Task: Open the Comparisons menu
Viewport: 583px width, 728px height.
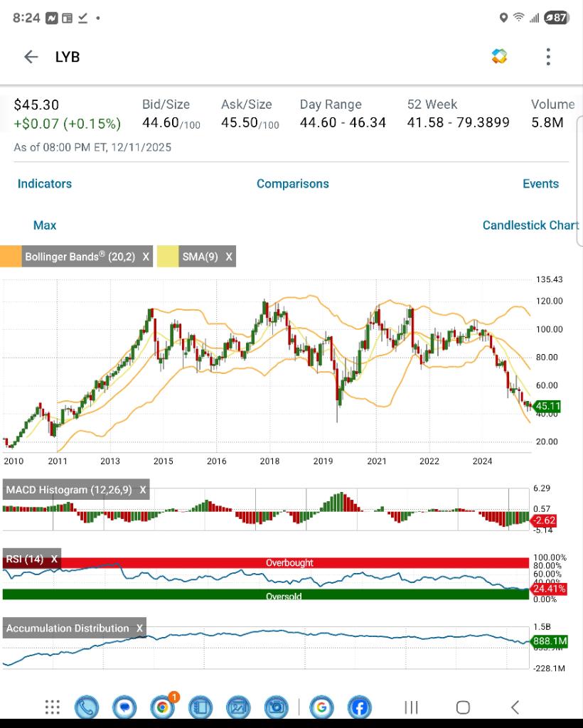Action: click(293, 184)
